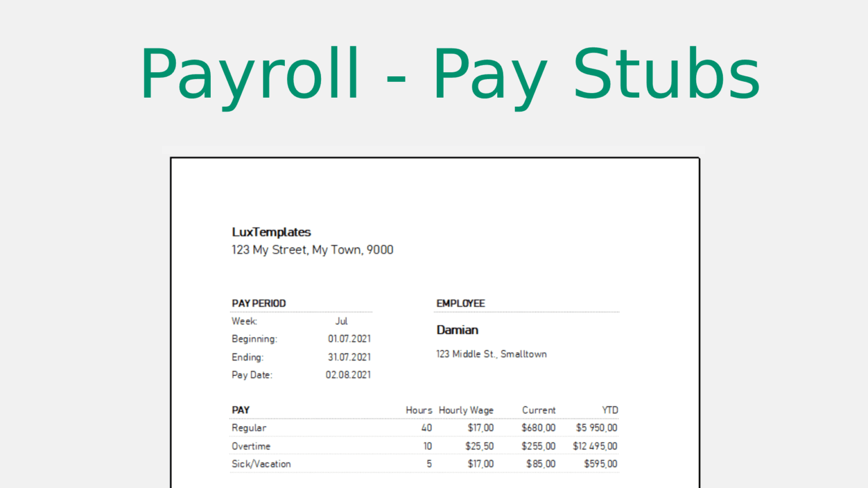Click the EMPLOYEE section heading
The width and height of the screenshot is (868, 488).
461,303
